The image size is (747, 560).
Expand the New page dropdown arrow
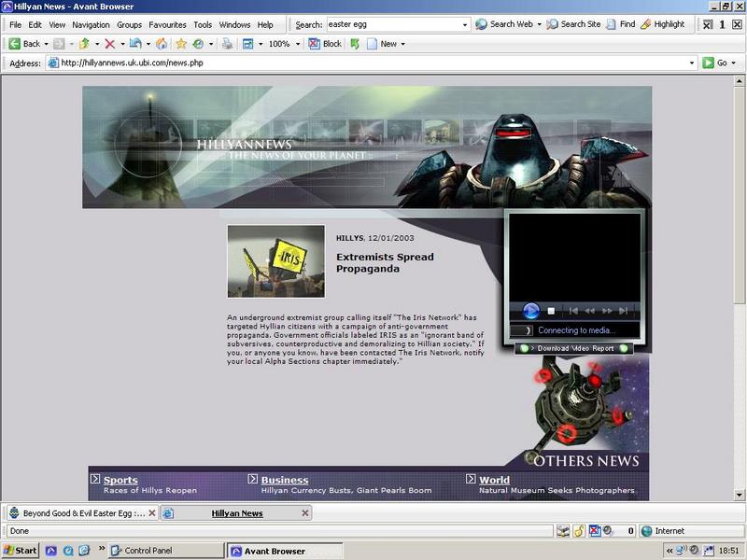[404, 44]
